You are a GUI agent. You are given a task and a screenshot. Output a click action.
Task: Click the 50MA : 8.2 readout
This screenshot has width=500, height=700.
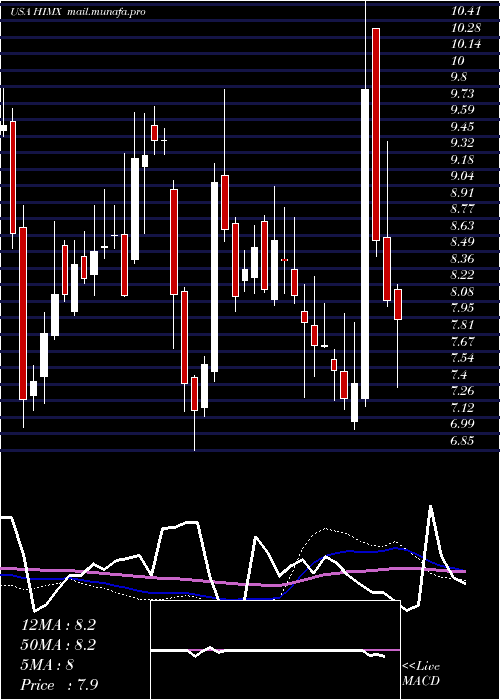(58, 645)
